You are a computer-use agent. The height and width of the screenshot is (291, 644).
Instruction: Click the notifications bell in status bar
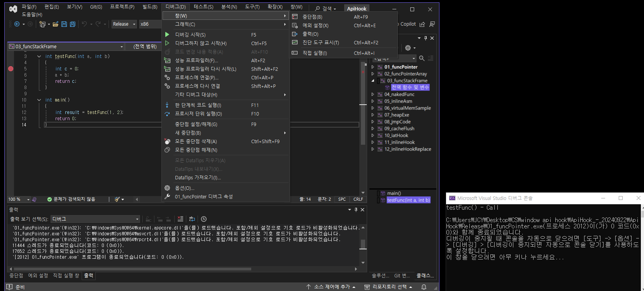pos(424,287)
